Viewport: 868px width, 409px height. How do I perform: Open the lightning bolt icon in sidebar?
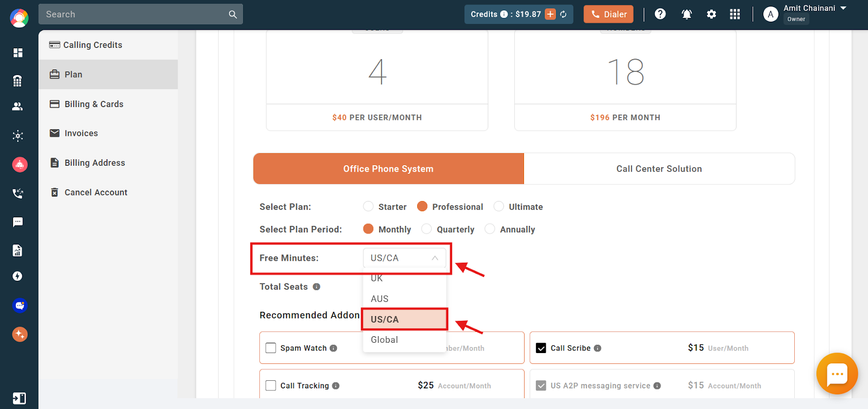pyautogui.click(x=18, y=276)
